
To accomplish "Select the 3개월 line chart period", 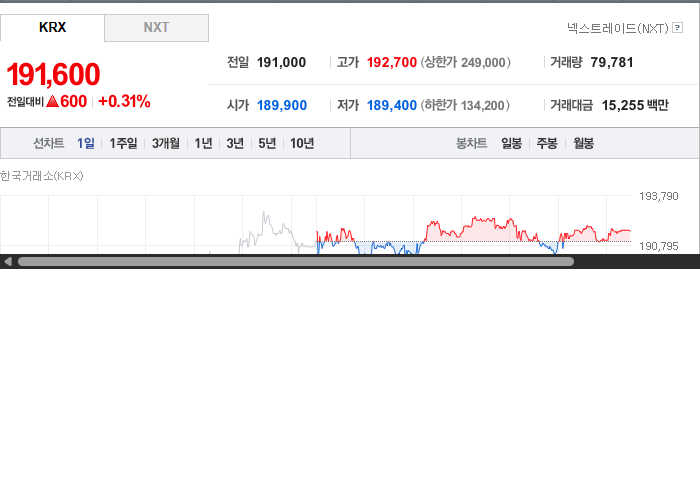I will (166, 143).
